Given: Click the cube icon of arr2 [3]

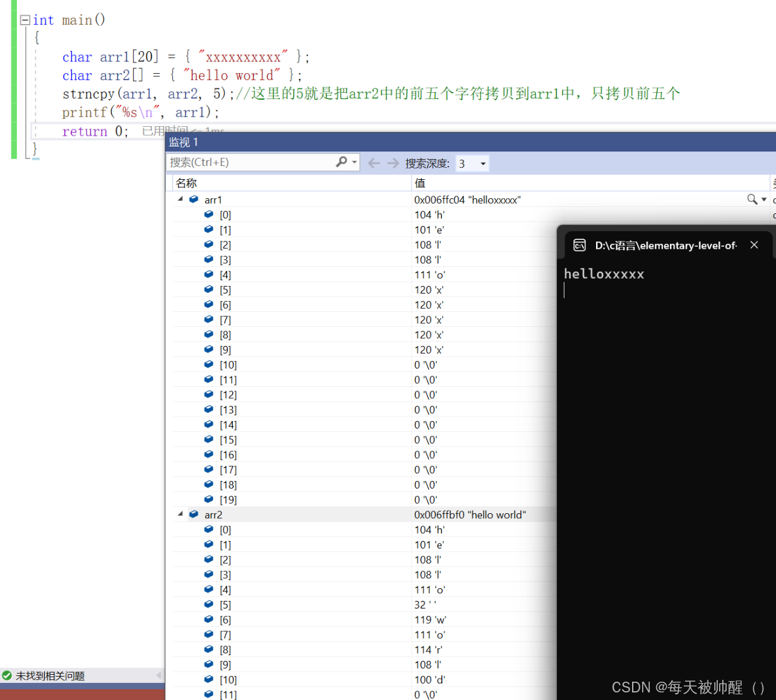Looking at the screenshot, I should click(x=209, y=574).
